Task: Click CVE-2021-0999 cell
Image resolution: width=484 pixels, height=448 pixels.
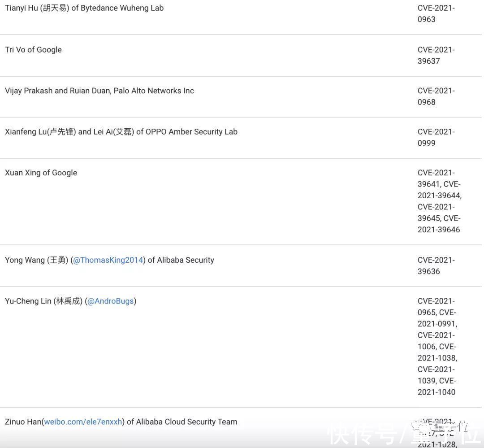Action: [436, 138]
